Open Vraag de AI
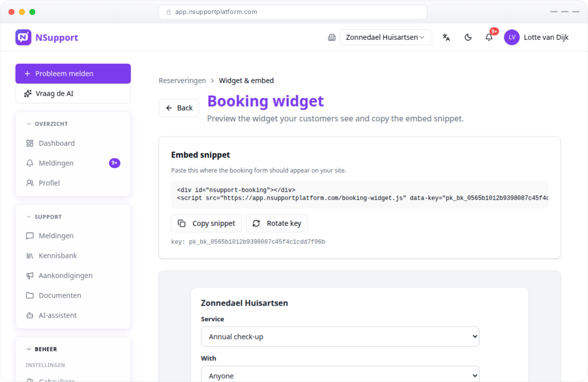The width and height of the screenshot is (588, 382). click(73, 94)
